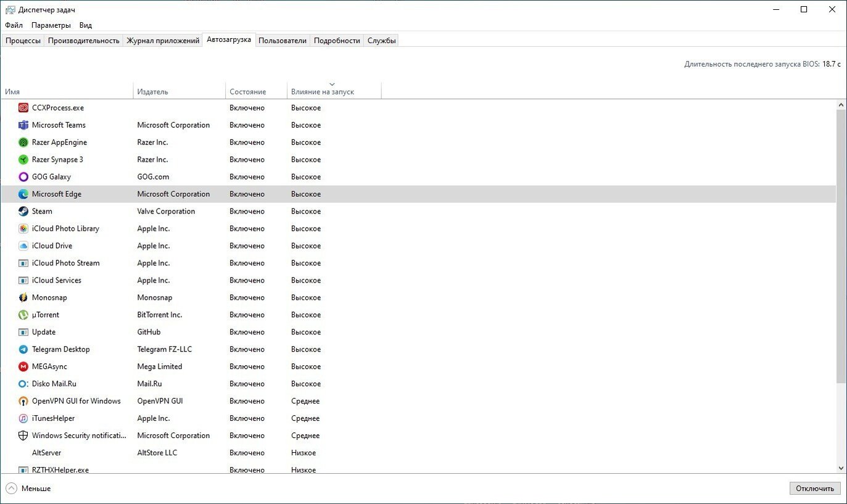847x504 pixels.
Task: Click the Microsoft Edge icon
Action: pyautogui.click(x=23, y=194)
